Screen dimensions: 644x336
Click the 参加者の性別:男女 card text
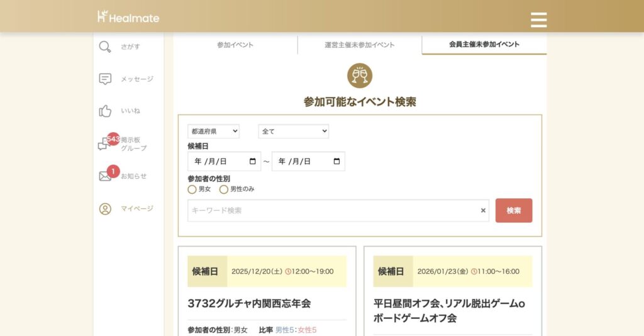(x=218, y=330)
